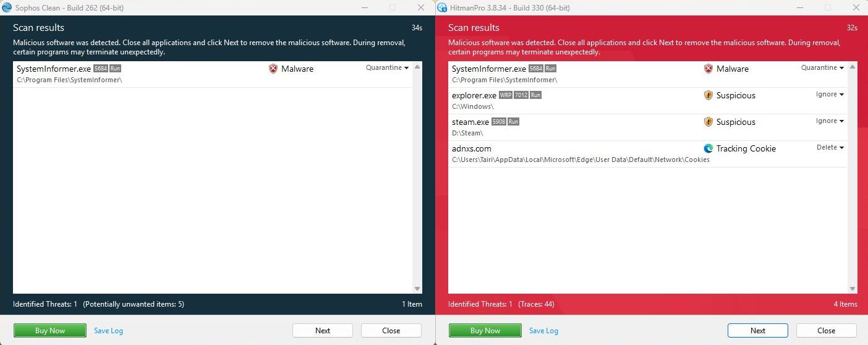Open the Delete dropdown for adnxs.com
Viewport: 868px width, 345px height.
click(830, 148)
